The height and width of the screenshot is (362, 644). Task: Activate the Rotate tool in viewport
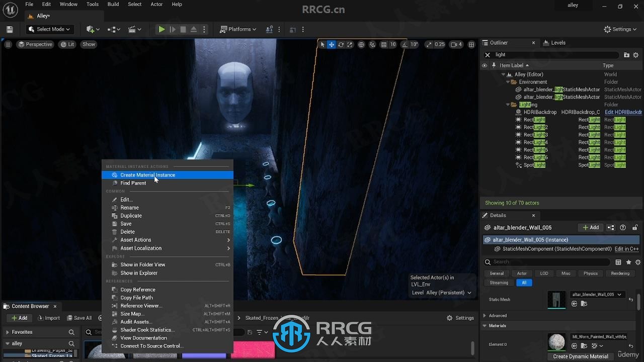click(x=341, y=44)
